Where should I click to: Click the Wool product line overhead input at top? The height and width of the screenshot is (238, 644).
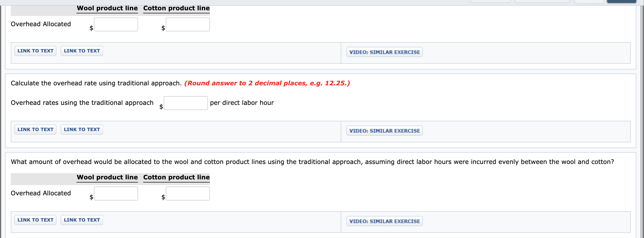click(116, 24)
